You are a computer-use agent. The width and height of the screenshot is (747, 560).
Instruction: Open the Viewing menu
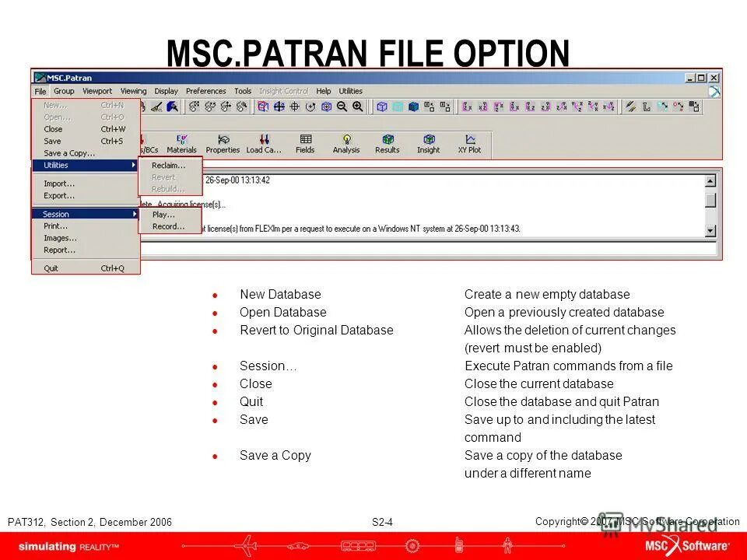pos(133,91)
